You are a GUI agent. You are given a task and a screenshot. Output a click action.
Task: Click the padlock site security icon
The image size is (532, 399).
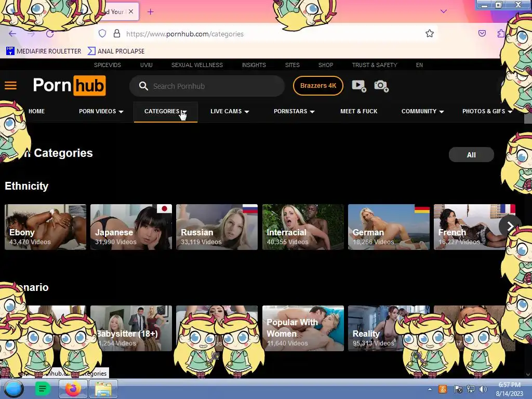tap(117, 34)
